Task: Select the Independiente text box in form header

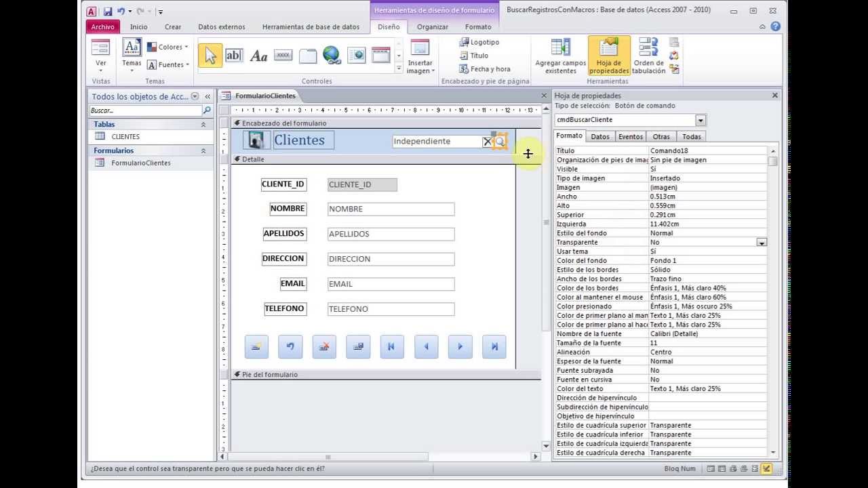Action: (x=437, y=141)
